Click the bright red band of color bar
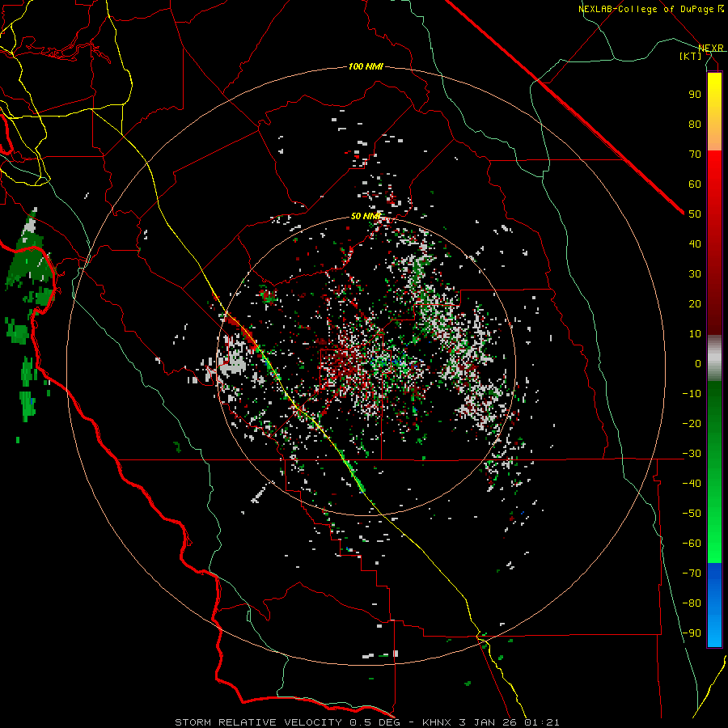The width and height of the screenshot is (728, 728). (714, 170)
